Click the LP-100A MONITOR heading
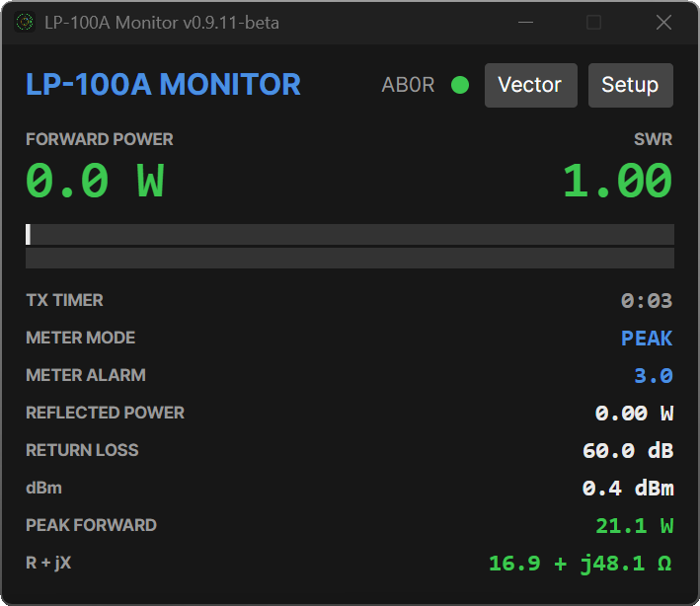700x606 pixels. [163, 84]
